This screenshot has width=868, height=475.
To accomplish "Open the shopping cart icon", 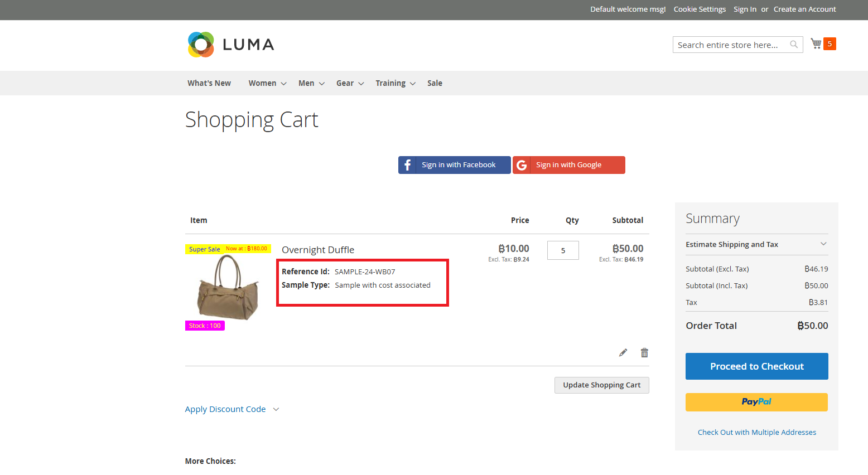I will click(x=816, y=43).
